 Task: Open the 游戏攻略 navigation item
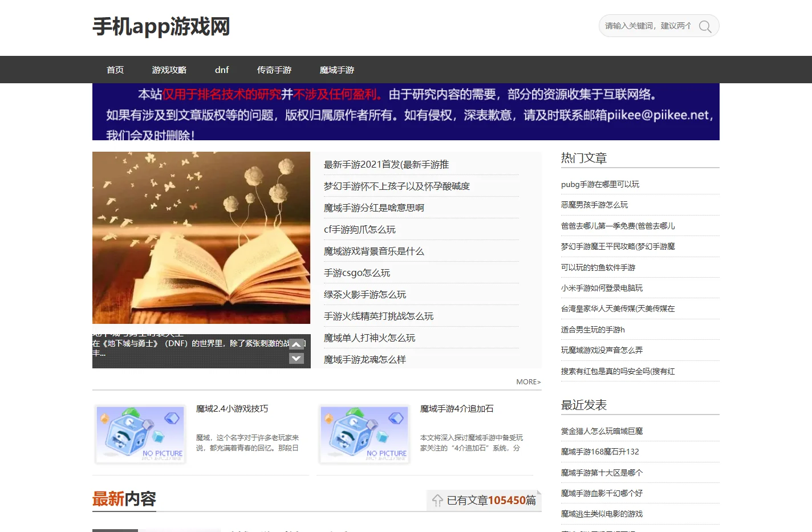pos(169,70)
